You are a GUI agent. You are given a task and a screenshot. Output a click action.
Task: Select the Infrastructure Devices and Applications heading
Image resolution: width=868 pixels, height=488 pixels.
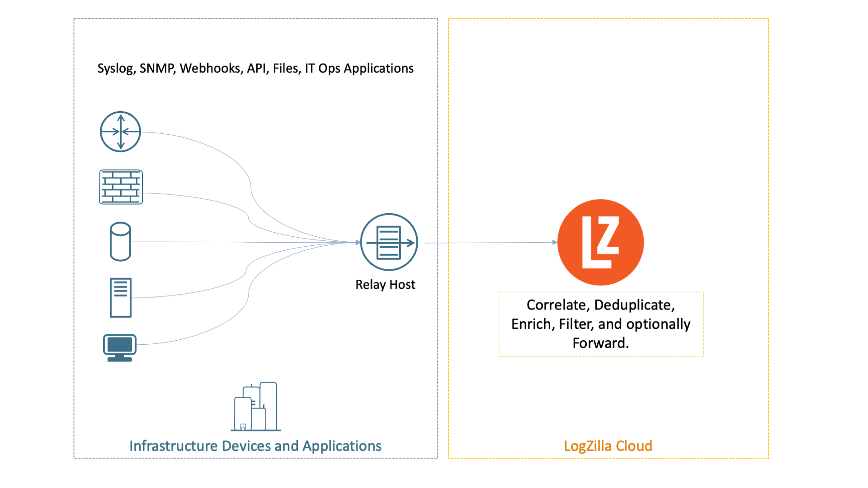point(255,446)
